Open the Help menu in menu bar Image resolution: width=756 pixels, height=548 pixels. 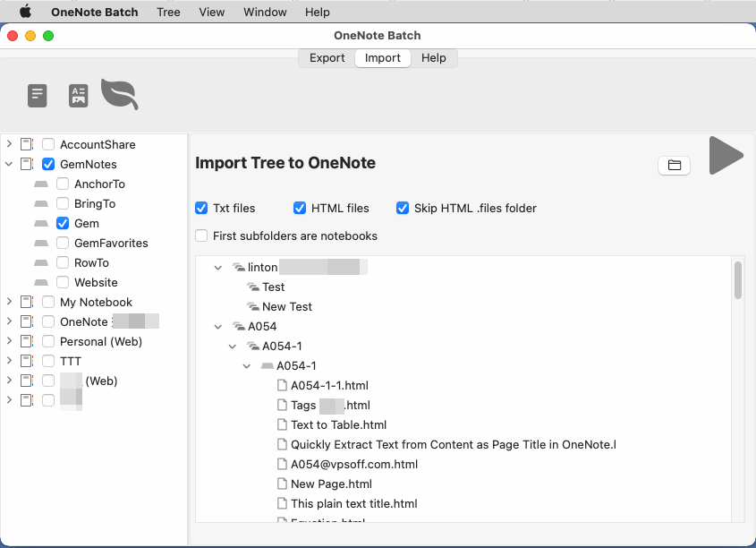[318, 12]
